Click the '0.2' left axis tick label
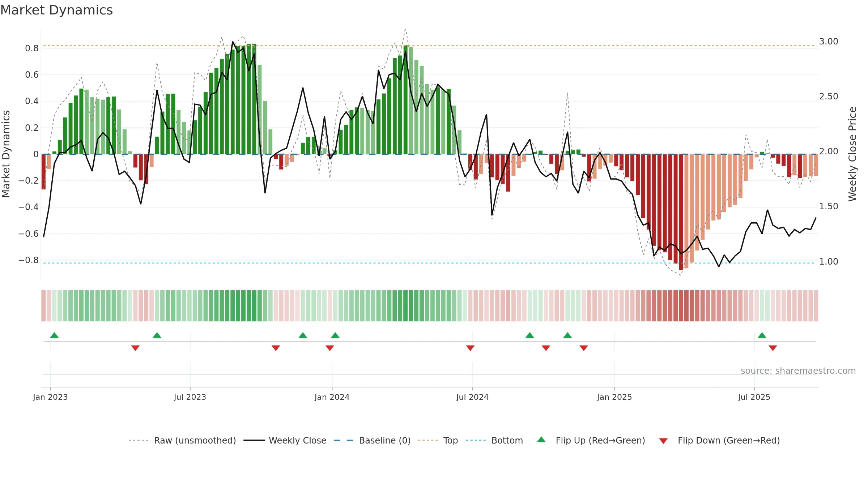The image size is (868, 488). click(32, 128)
